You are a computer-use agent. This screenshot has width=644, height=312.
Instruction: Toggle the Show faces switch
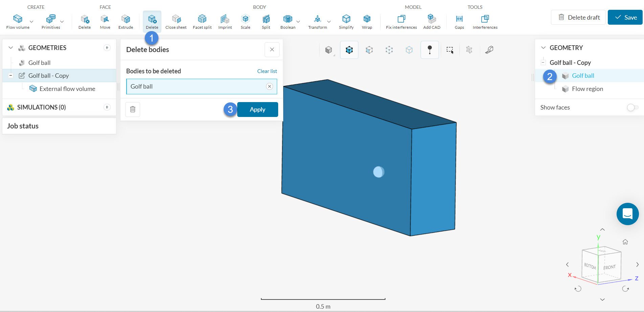[632, 107]
